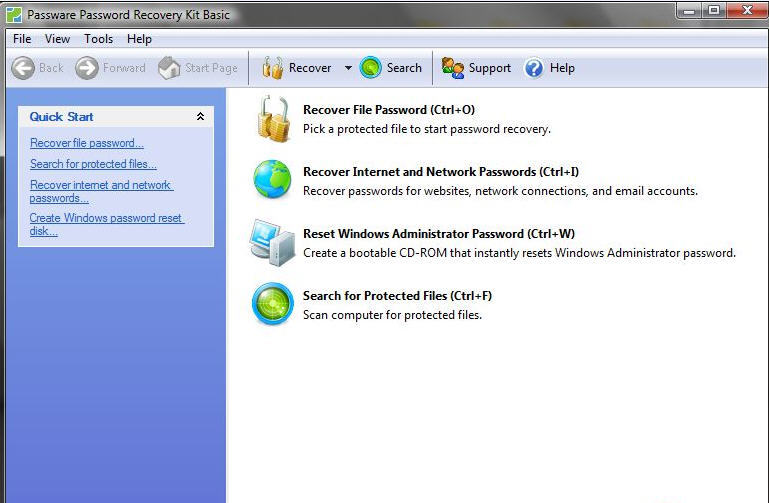Click the Search toolbar label

point(404,68)
